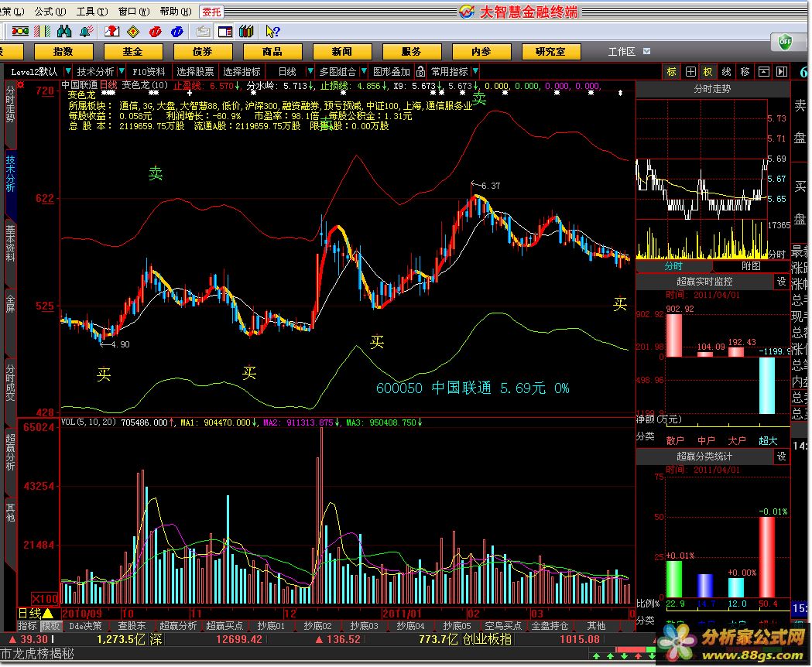Click the 新闻 yellow button

pos(342,52)
